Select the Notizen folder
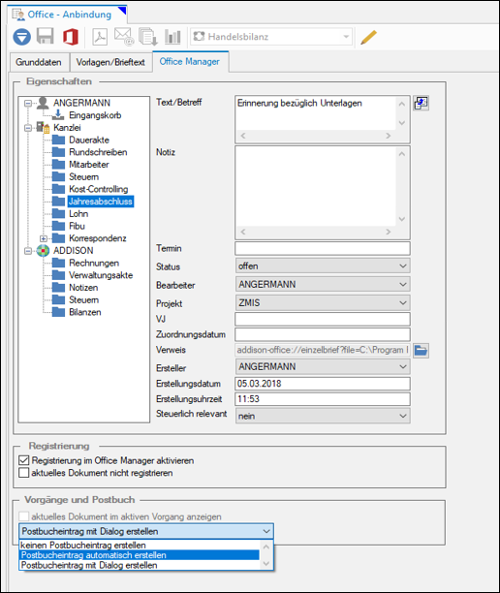This screenshot has height=593, width=500. [83, 288]
